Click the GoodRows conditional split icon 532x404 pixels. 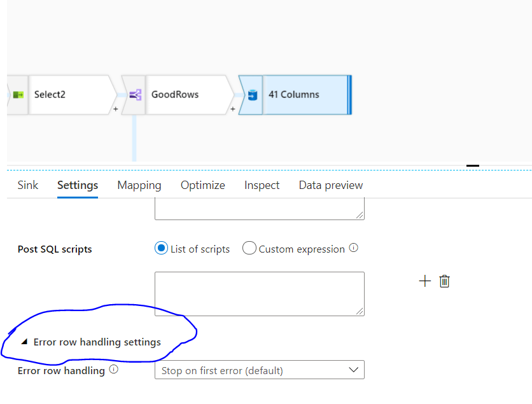point(134,95)
